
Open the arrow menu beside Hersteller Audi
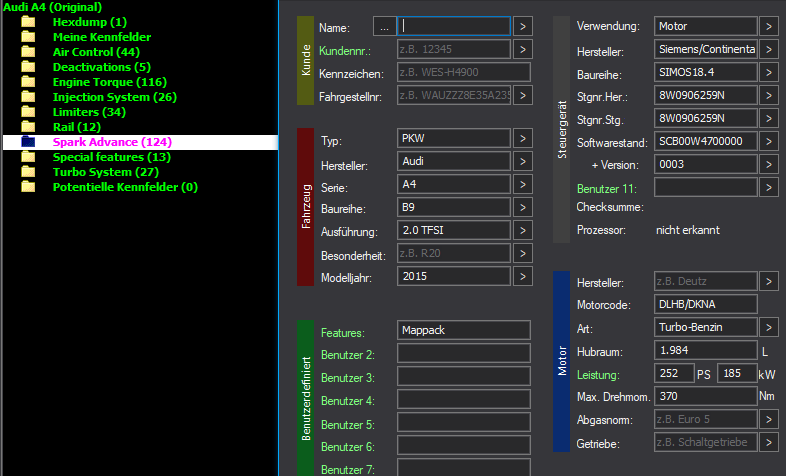(x=523, y=161)
